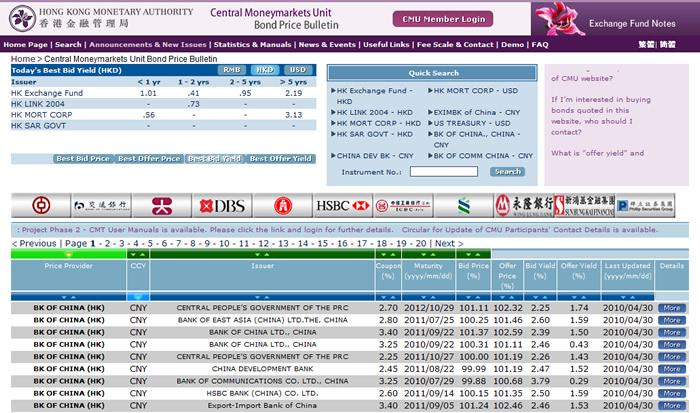Open the News & Events menu
The width and height of the screenshot is (700, 413).
click(327, 45)
